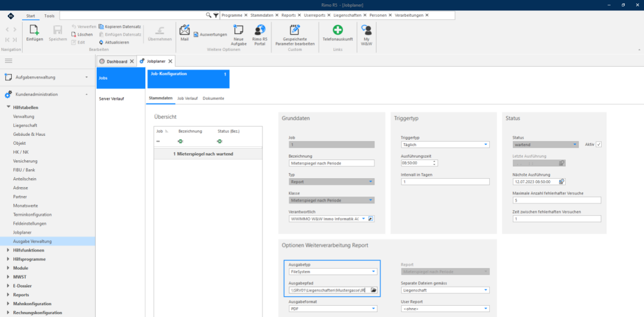Refresh data with Aktualisieren
Image resolution: width=644 pixels, height=317 pixels.
114,42
